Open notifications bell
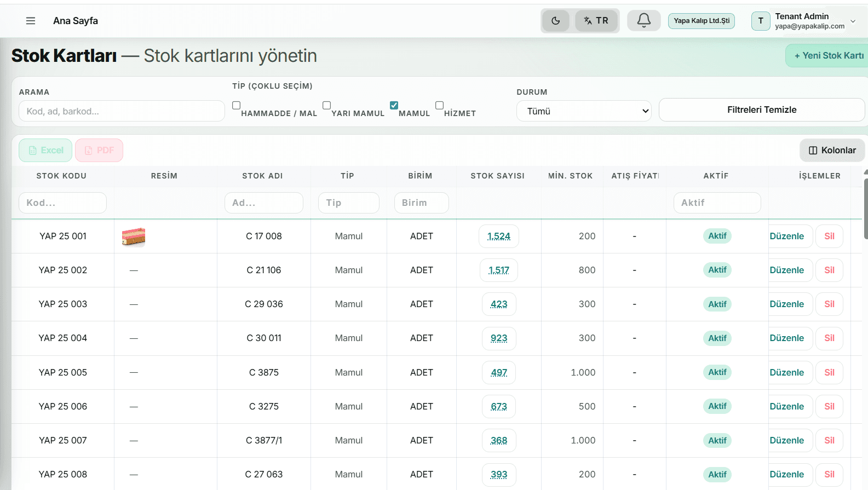 tap(644, 21)
